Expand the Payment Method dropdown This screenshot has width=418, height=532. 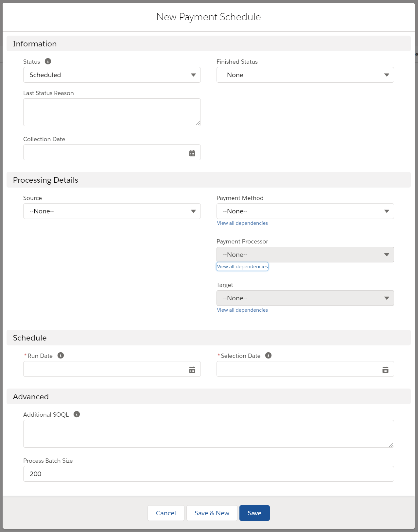point(305,211)
